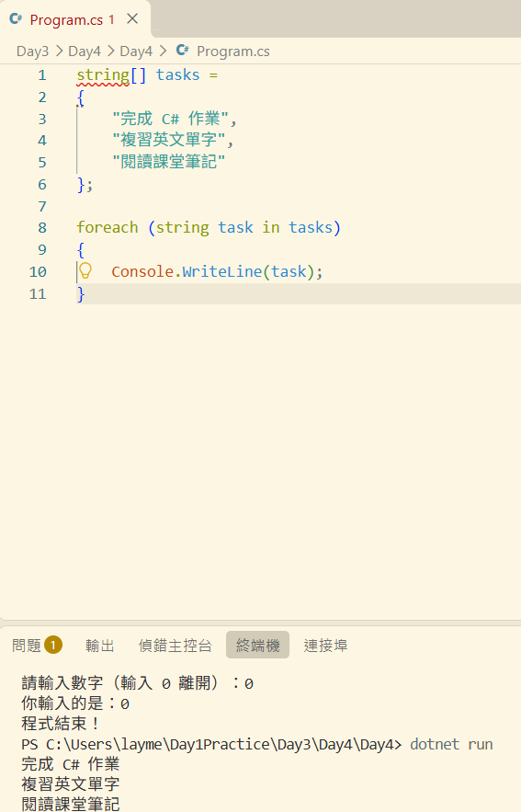Click line number 1 in the gutter
This screenshot has height=812, width=521.
(42, 75)
